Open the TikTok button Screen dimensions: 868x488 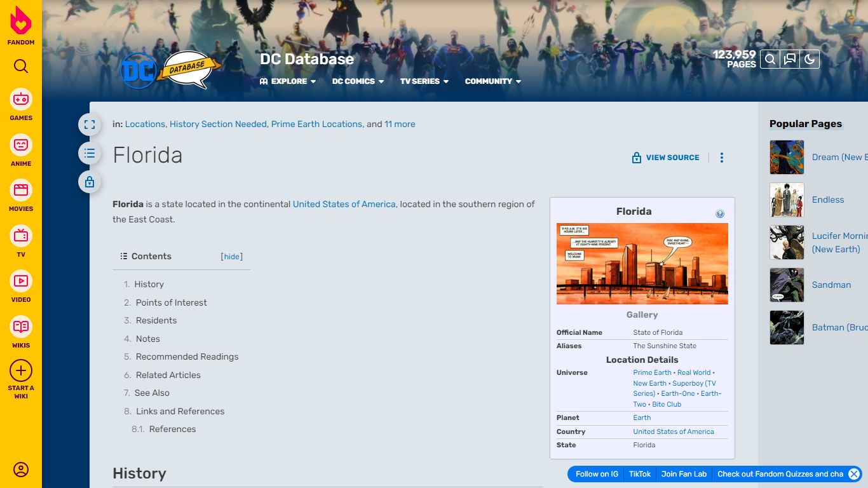coord(640,474)
